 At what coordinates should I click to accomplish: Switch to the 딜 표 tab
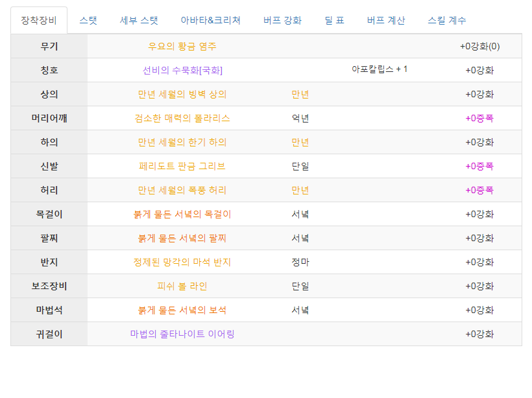[334, 20]
